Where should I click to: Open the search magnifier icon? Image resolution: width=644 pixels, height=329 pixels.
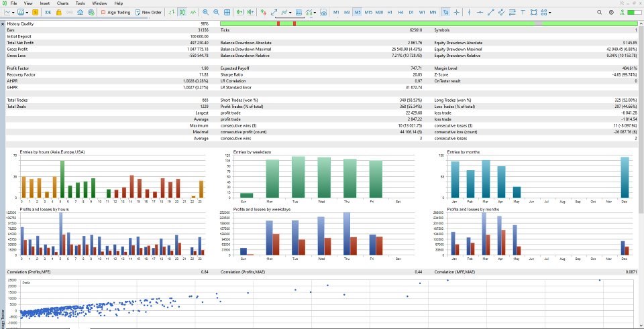600,12
